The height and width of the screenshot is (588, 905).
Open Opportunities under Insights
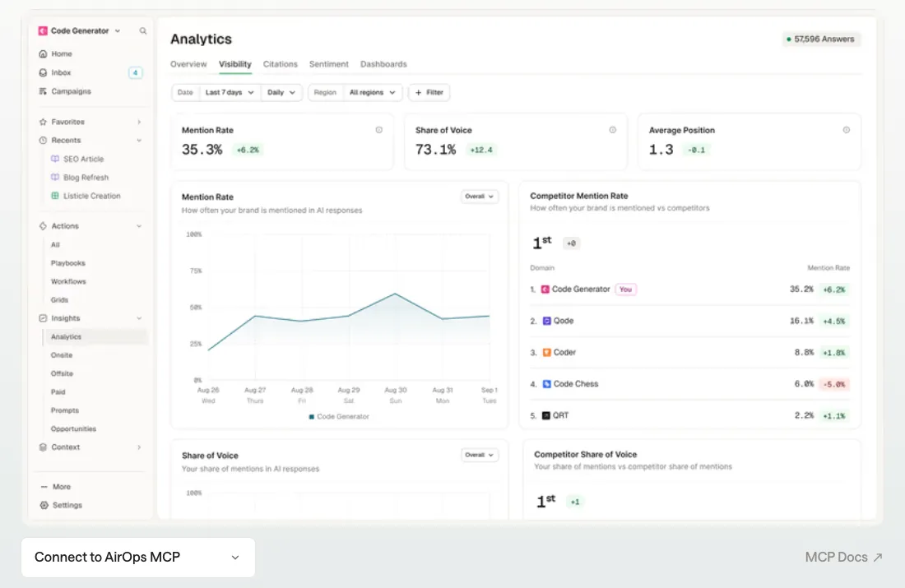coord(73,429)
